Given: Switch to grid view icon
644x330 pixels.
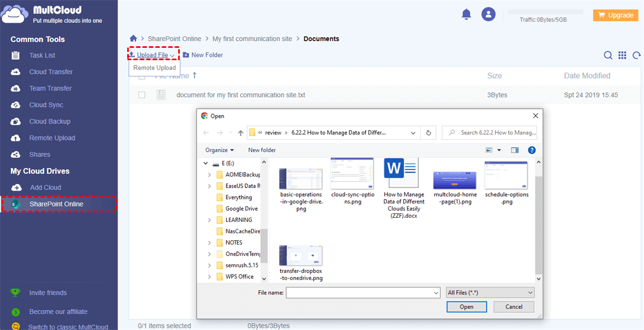Looking at the screenshot, I should click(x=623, y=55).
